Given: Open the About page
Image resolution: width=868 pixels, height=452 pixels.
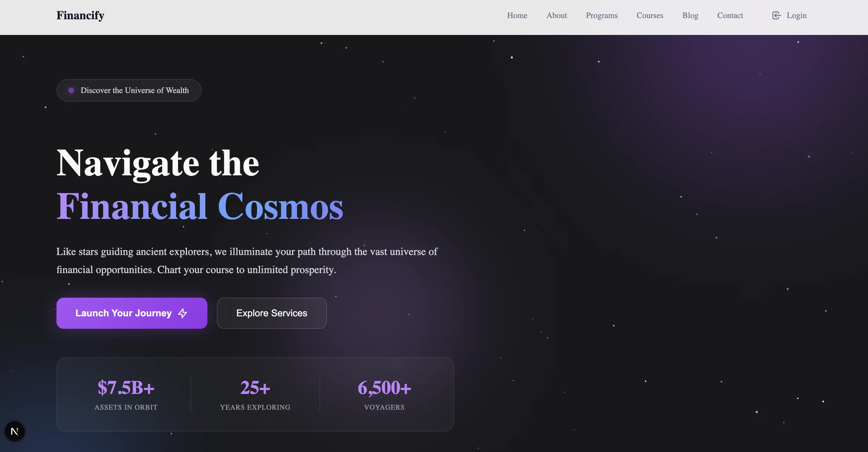Looking at the screenshot, I should click(x=556, y=15).
